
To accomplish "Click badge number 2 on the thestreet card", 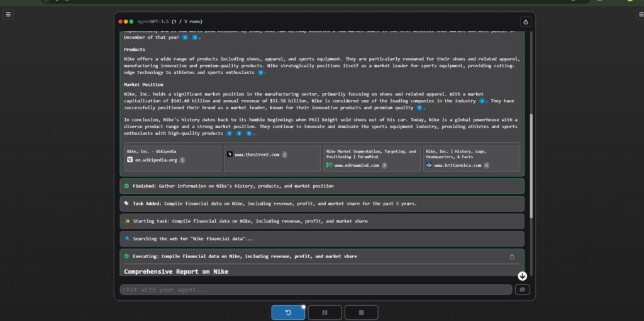I will pos(284,155).
